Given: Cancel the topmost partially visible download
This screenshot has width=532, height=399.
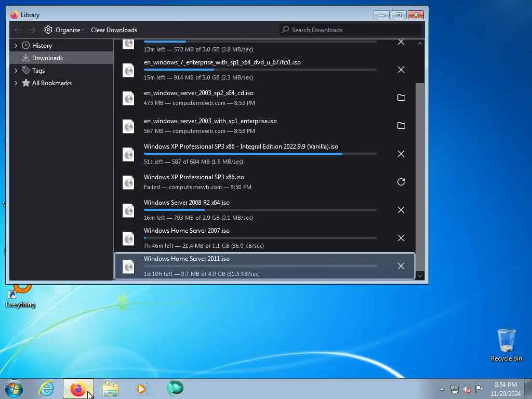Looking at the screenshot, I should coord(401,42).
